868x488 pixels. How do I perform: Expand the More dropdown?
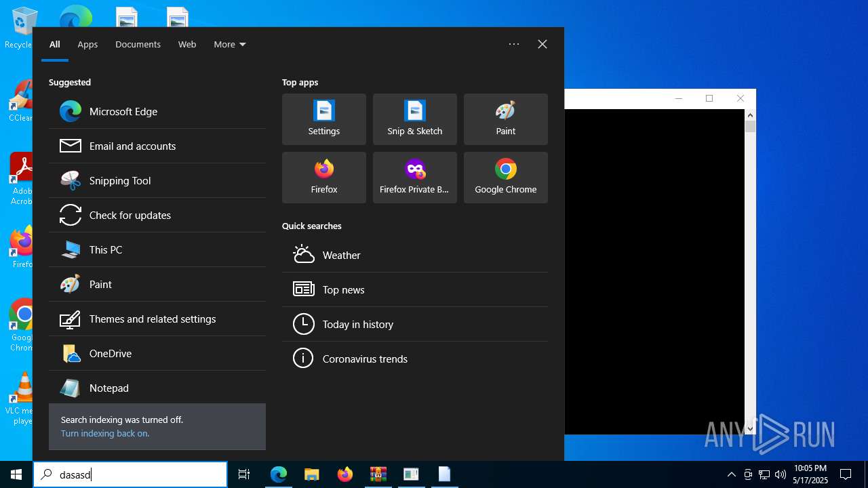230,44
